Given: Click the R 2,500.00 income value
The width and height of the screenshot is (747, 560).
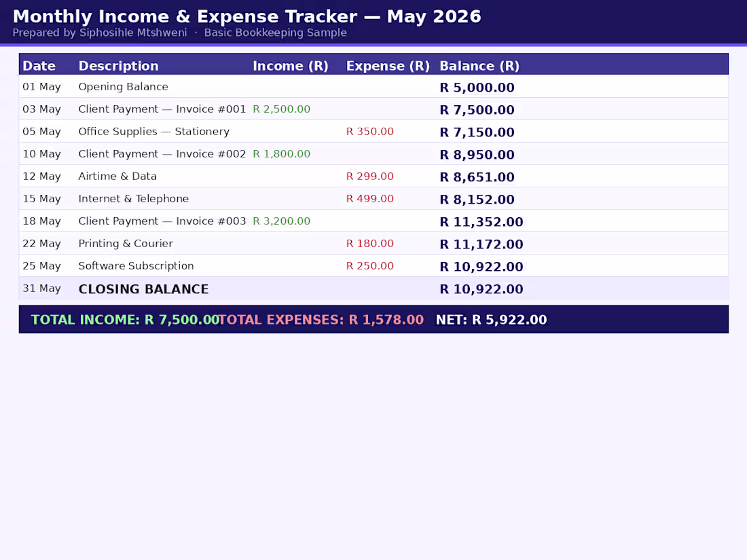Looking at the screenshot, I should click(x=282, y=109).
